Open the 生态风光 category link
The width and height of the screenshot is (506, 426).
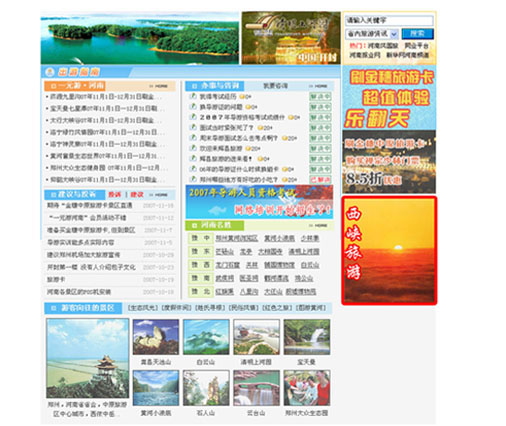pyautogui.click(x=143, y=308)
